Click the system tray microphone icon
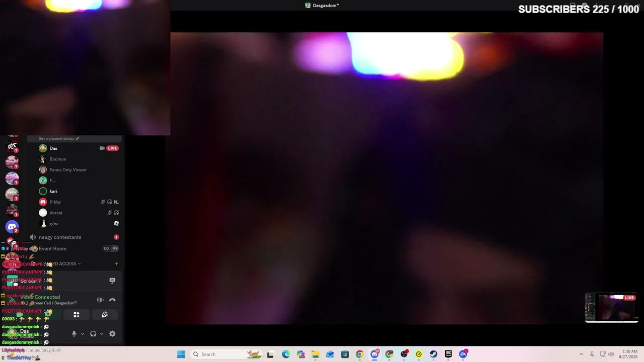Image resolution: width=644 pixels, height=362 pixels. pyautogui.click(x=592, y=354)
